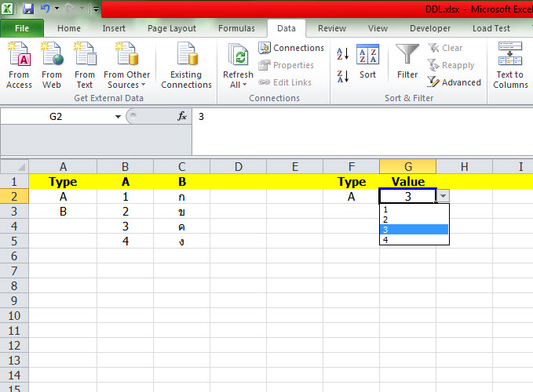
Task: Open the G2 validation dropdown arrow
Action: tap(443, 196)
